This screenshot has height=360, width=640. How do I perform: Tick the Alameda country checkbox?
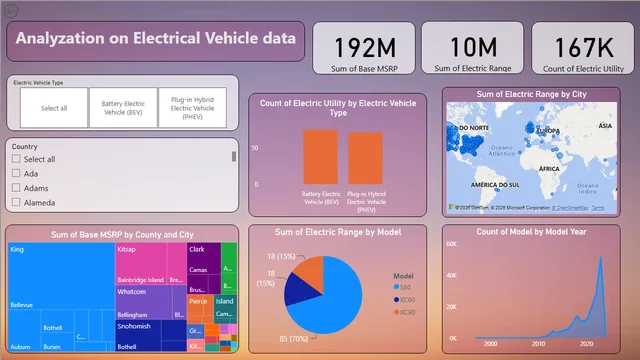[x=16, y=202]
